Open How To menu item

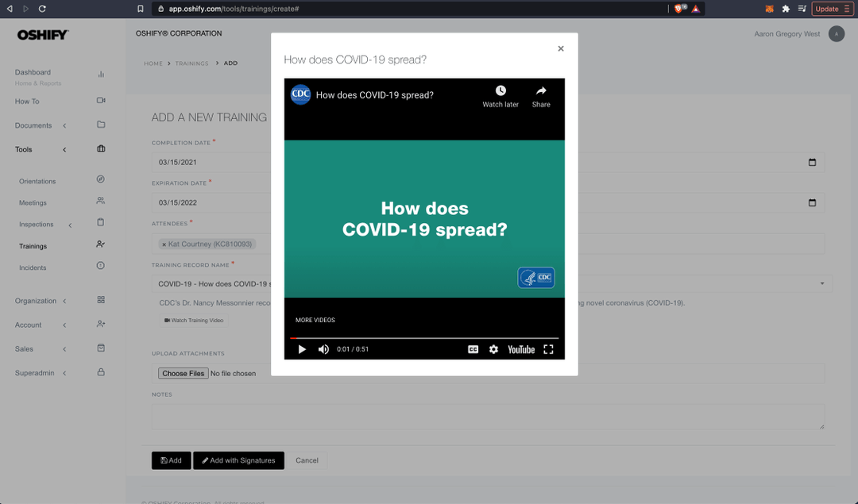pyautogui.click(x=27, y=101)
